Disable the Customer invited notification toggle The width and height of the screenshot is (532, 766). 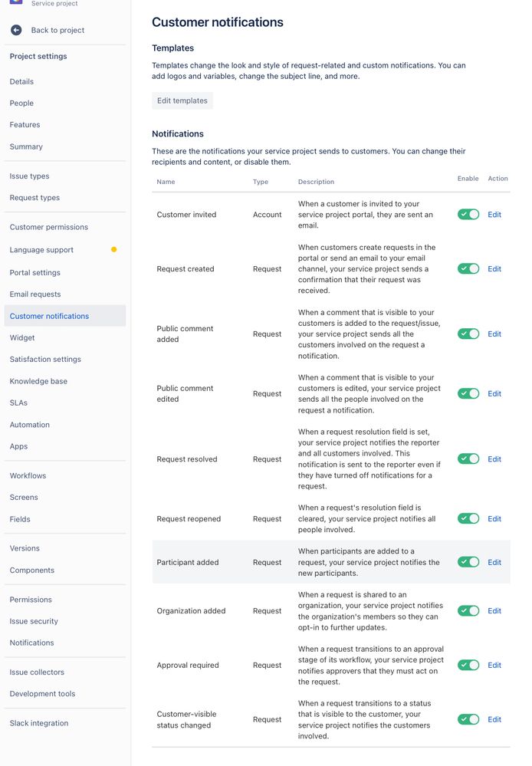point(468,215)
